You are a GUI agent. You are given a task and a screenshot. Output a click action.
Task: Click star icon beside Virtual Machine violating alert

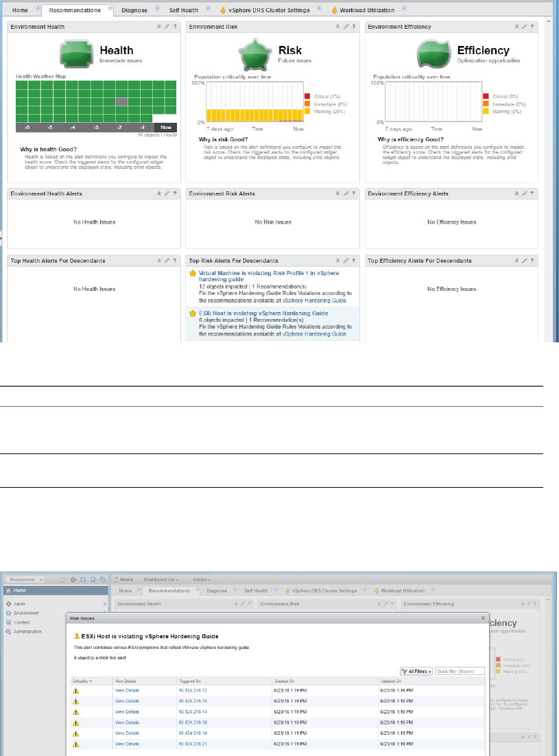click(193, 273)
